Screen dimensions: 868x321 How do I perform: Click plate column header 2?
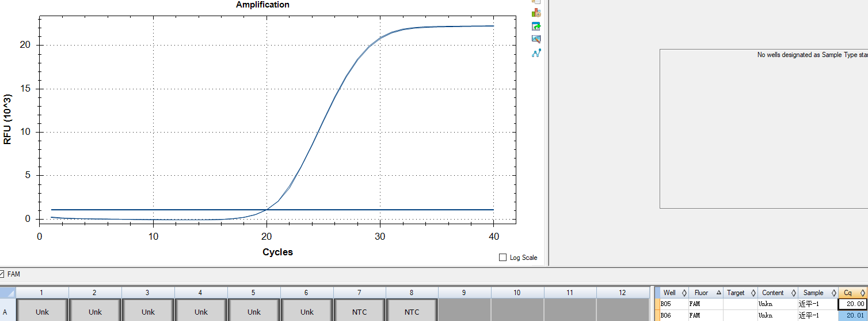click(x=95, y=293)
